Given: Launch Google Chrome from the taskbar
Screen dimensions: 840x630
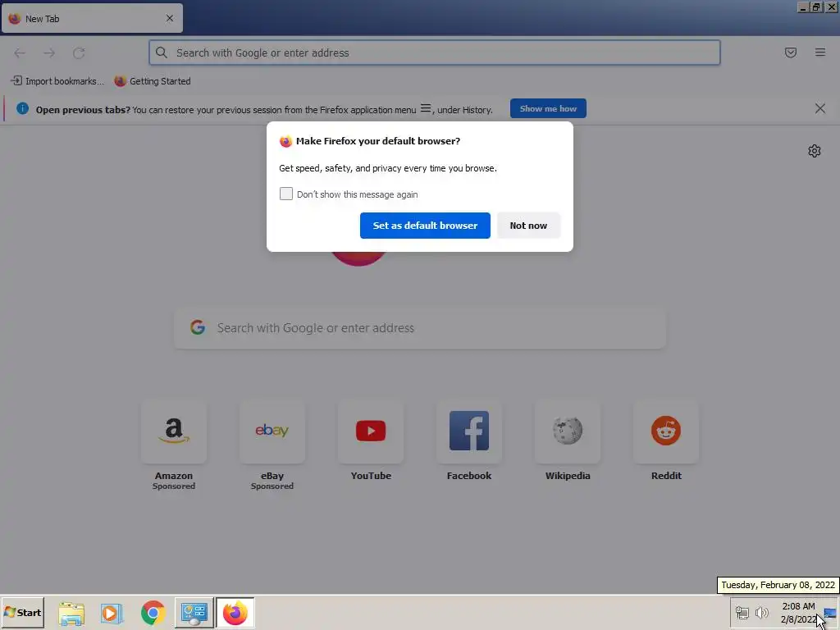Looking at the screenshot, I should [153, 613].
